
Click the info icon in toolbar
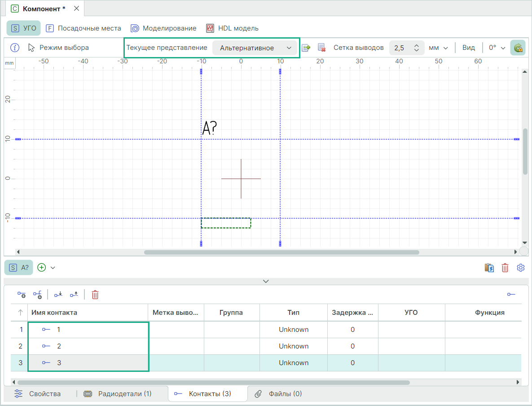tap(15, 48)
